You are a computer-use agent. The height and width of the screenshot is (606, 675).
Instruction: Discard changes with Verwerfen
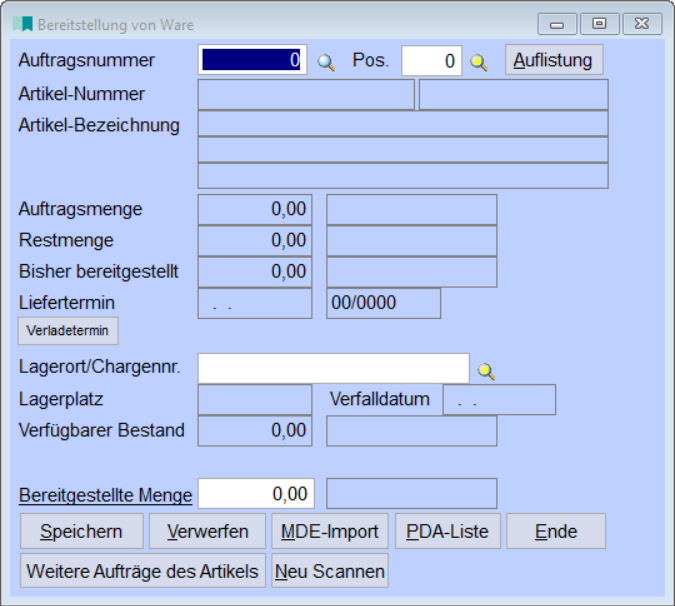[207, 531]
